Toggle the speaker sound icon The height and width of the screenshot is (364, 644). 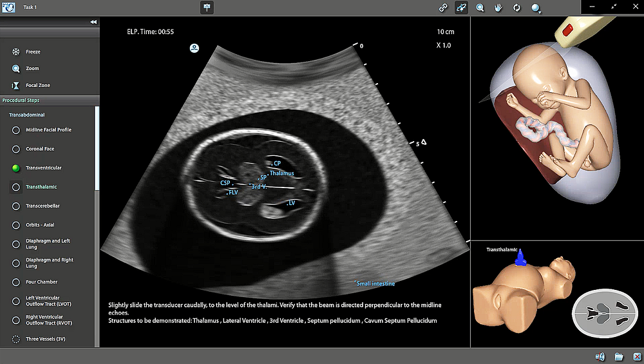(600, 356)
